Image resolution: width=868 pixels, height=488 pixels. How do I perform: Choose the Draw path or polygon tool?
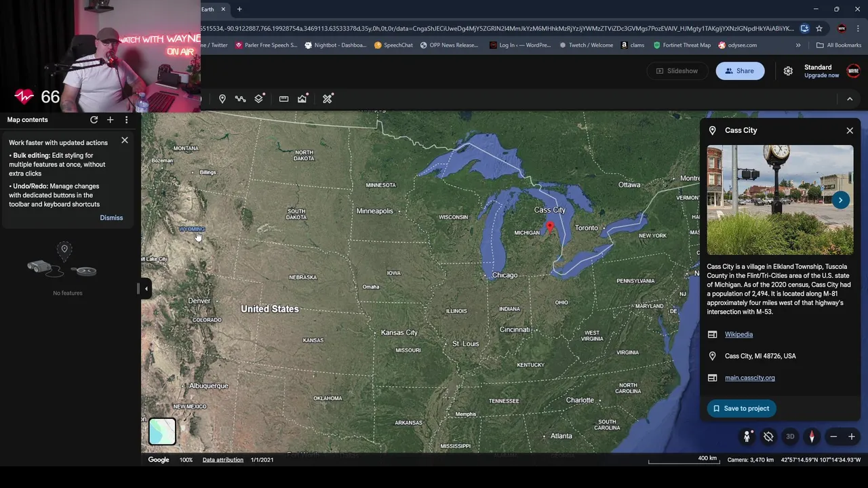(240, 99)
